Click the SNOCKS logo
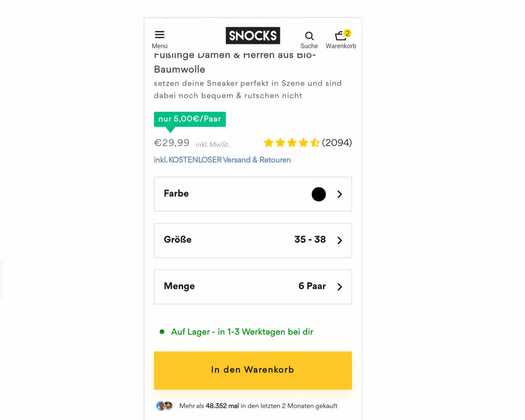 (253, 36)
